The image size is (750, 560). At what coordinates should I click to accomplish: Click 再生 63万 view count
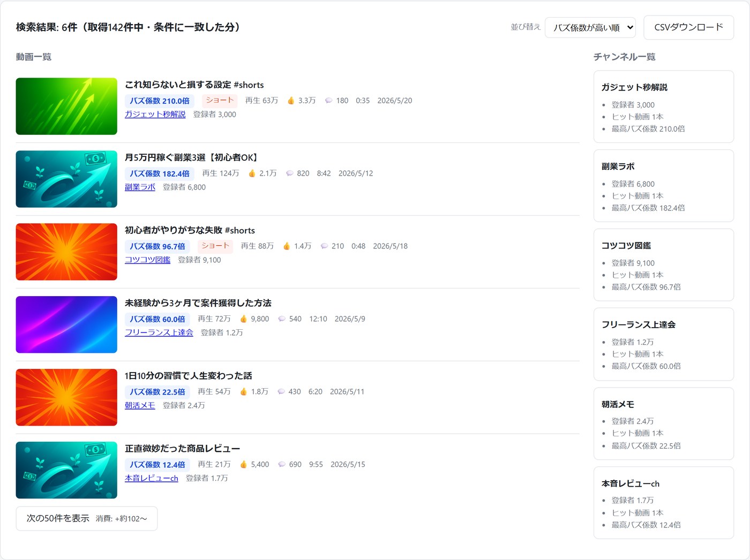[261, 100]
